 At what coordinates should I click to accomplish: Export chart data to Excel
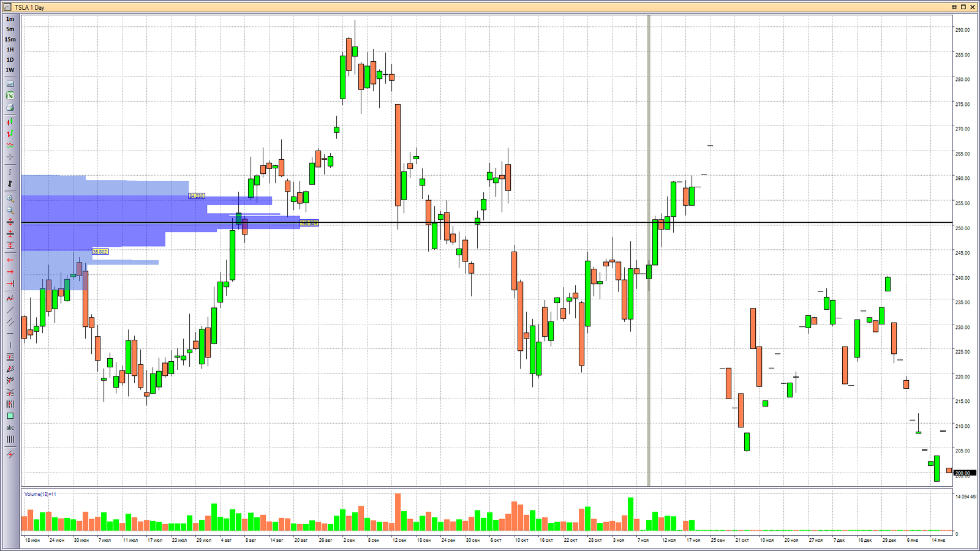coord(10,96)
